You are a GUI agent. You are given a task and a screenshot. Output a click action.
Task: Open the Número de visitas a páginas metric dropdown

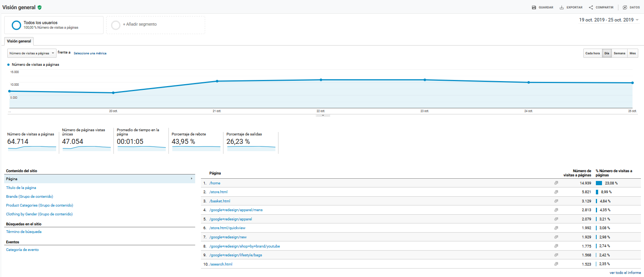pos(32,53)
